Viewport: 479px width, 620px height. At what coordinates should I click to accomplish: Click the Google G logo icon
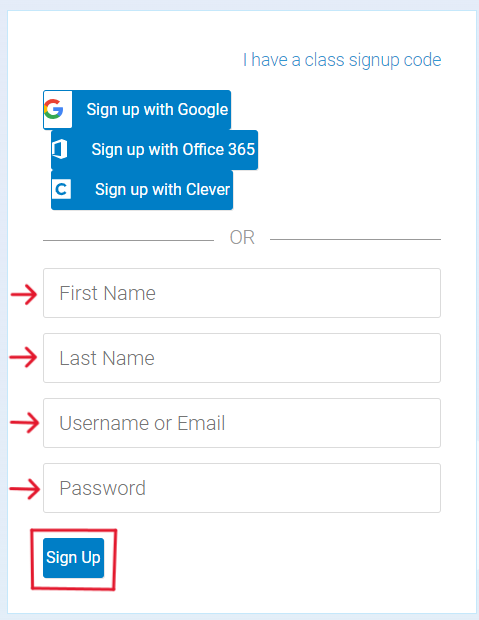[54, 109]
